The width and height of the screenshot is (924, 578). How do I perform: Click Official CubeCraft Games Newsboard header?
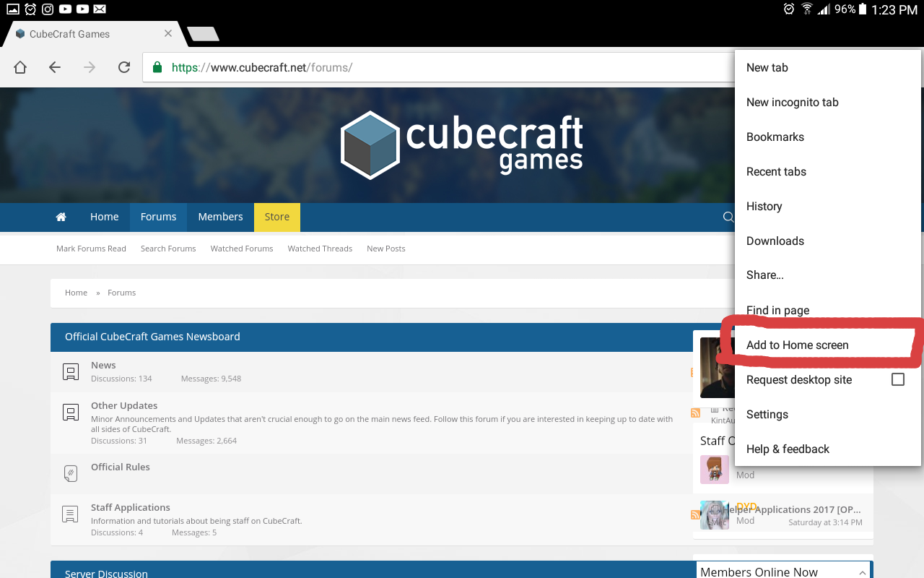pyautogui.click(x=152, y=337)
